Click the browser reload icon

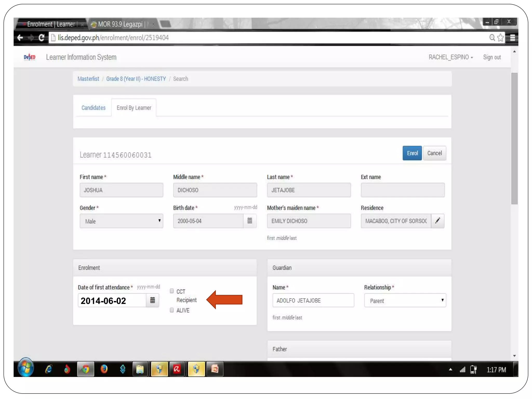coord(41,38)
